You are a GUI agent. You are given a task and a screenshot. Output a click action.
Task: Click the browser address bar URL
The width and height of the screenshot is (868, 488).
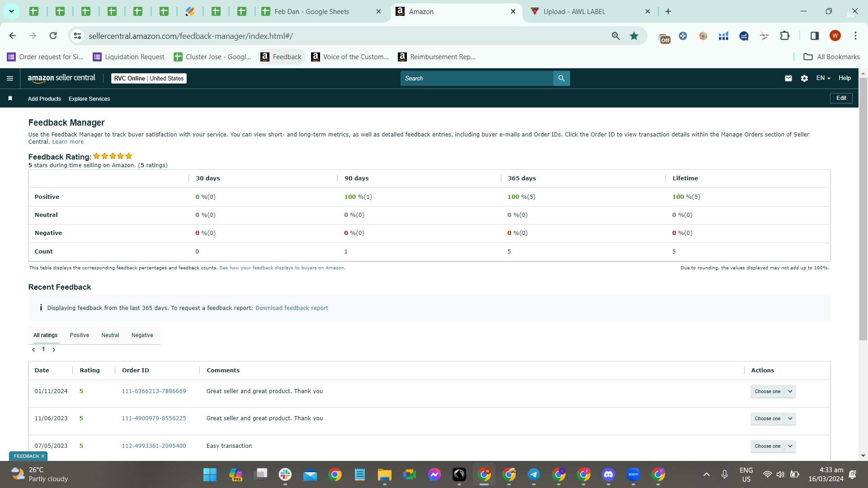pos(191,36)
